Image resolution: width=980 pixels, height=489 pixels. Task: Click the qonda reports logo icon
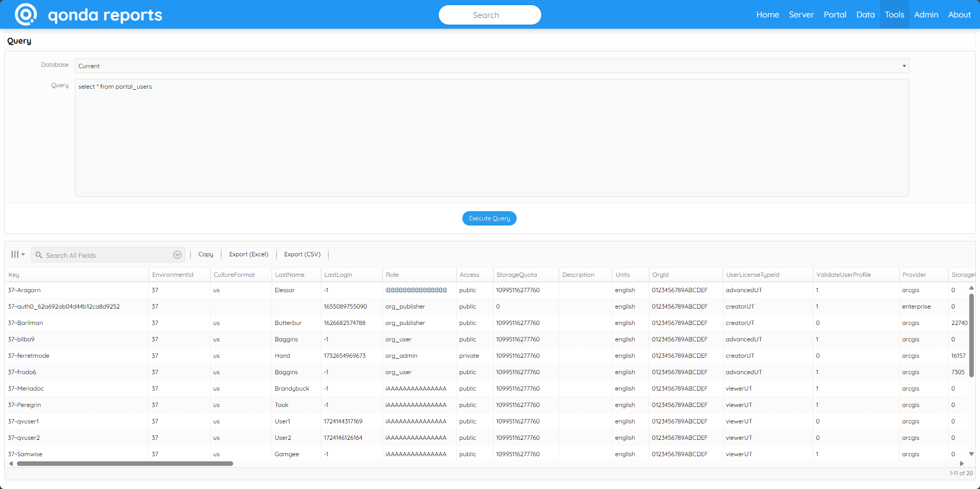click(25, 14)
